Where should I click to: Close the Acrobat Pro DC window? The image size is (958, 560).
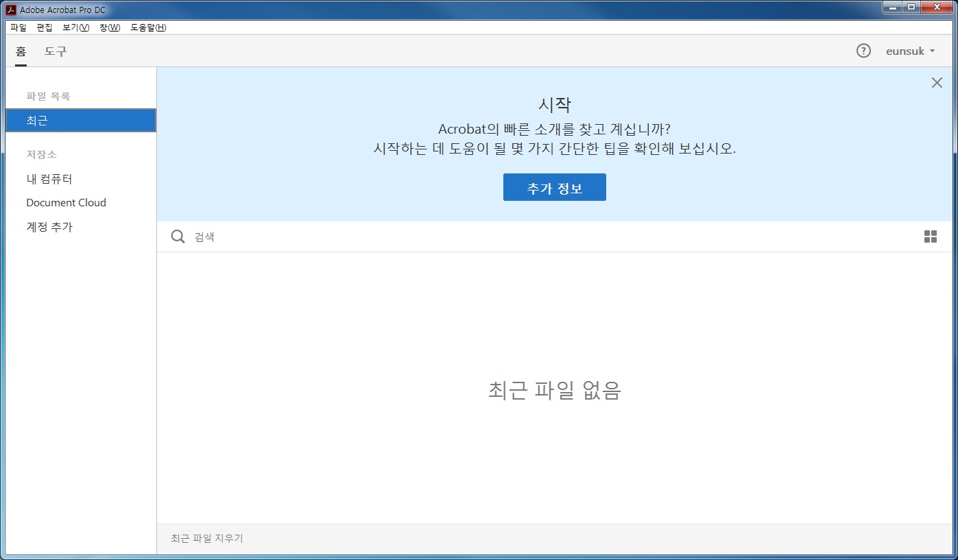click(937, 7)
